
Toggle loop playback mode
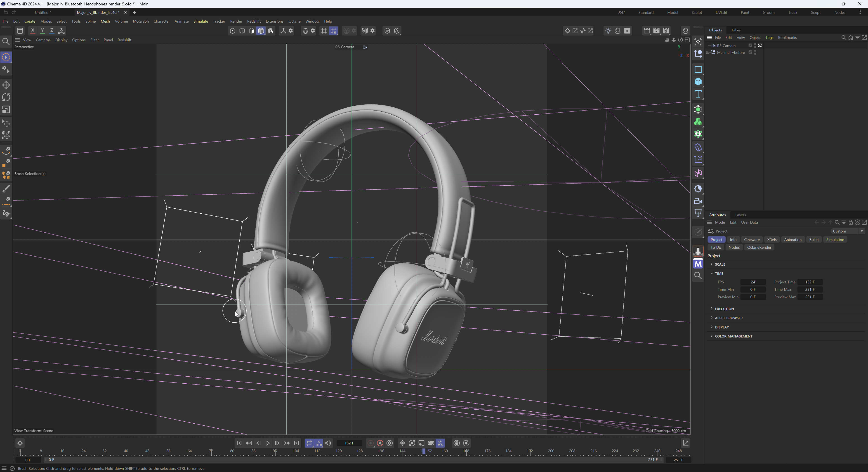click(309, 443)
